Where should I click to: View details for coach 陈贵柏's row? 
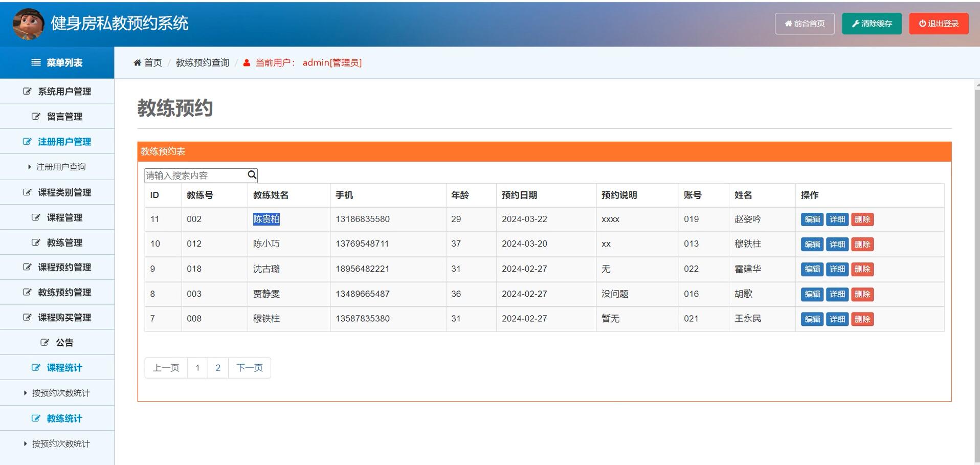(x=837, y=219)
